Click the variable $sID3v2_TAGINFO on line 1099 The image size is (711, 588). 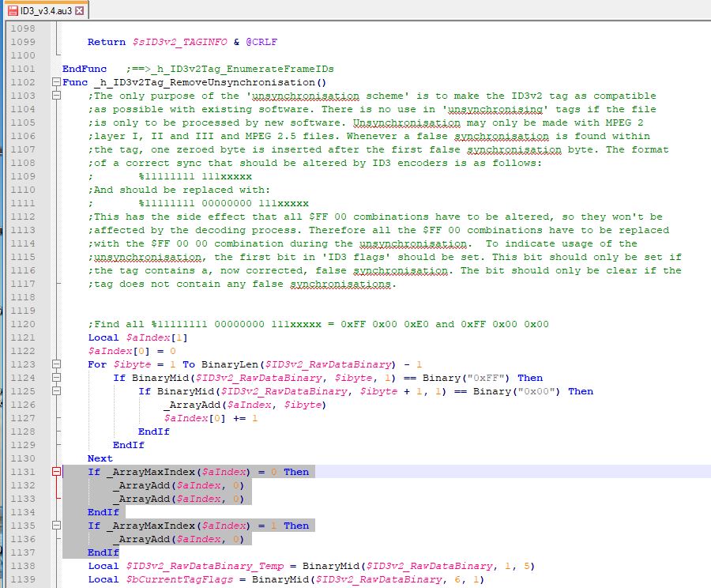[x=180, y=42]
